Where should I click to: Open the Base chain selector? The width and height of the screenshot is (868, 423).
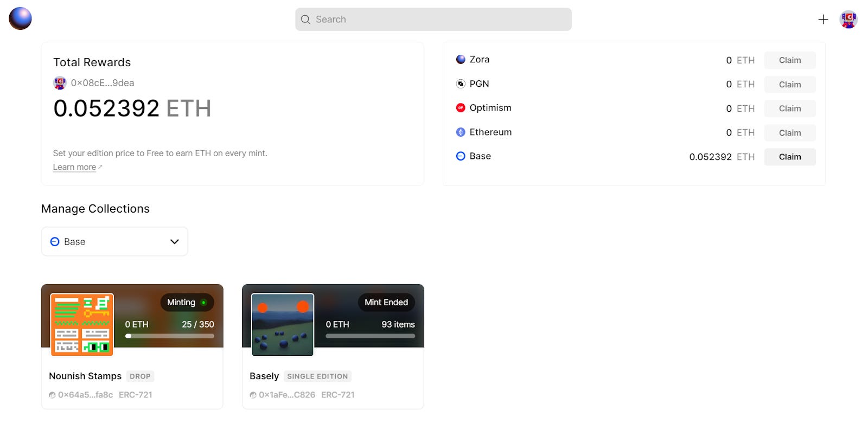pos(114,242)
